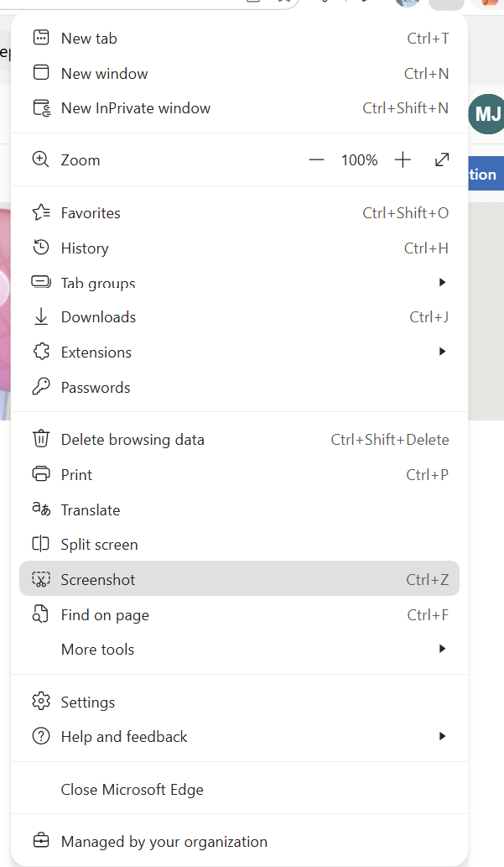Expand the Tab groups submenu arrow
Screen dimensions: 504x867
tap(442, 282)
